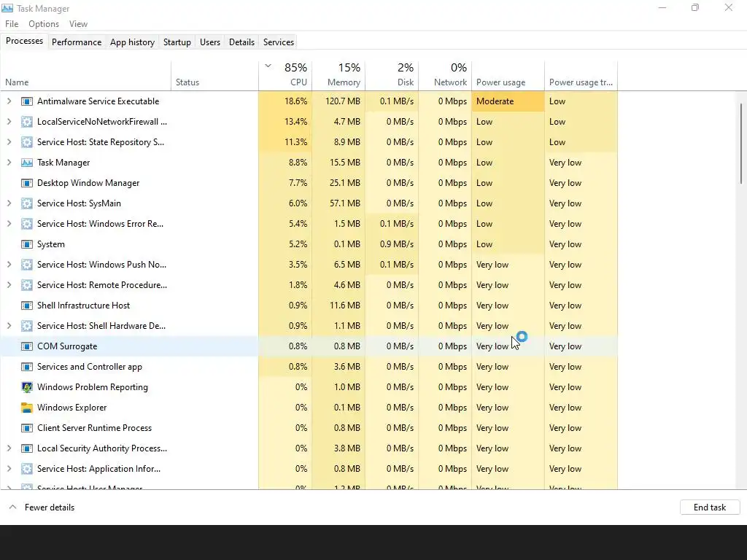Viewport: 747px width, 560px height.
Task: Click the System process icon
Action: tap(27, 244)
